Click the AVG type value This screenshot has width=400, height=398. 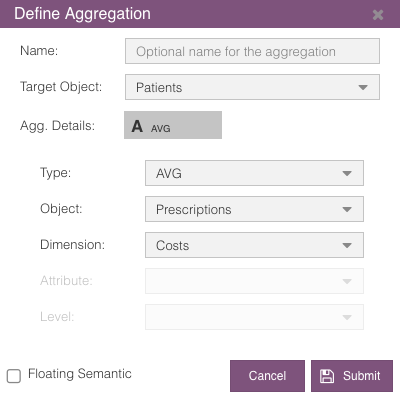coord(169,174)
